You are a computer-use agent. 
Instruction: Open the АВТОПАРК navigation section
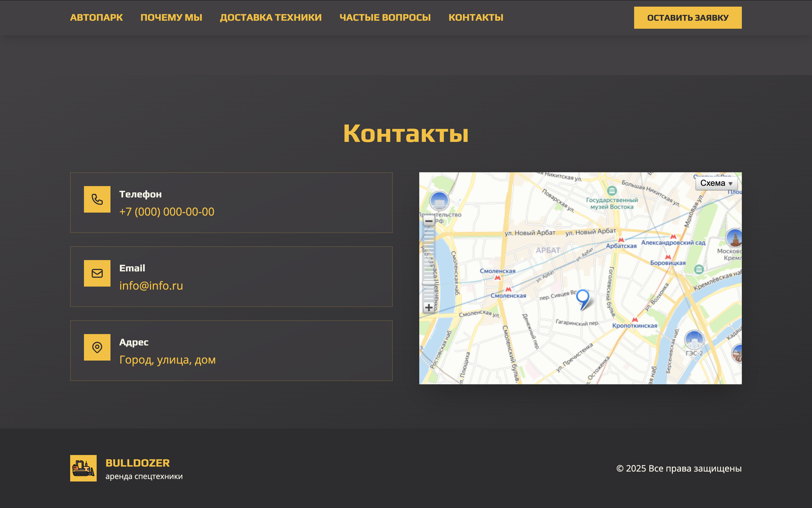point(96,17)
